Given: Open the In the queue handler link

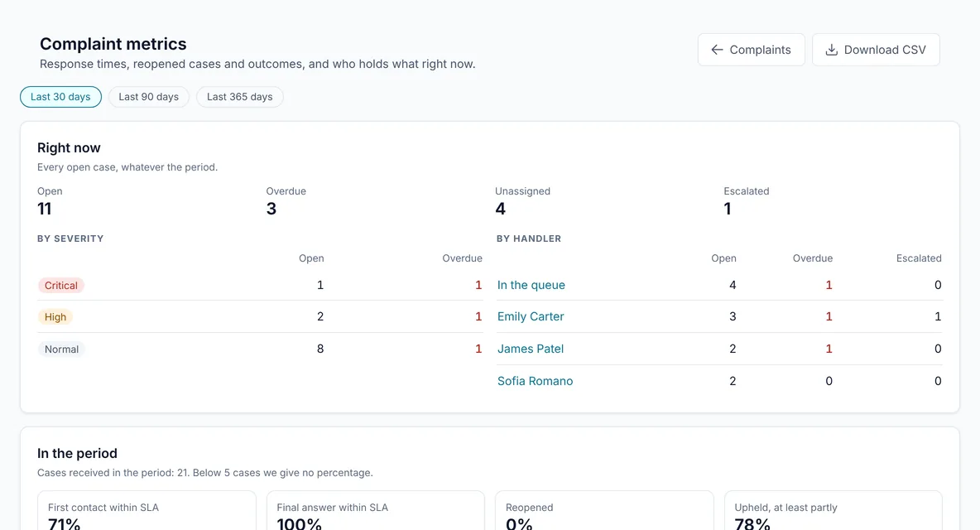Looking at the screenshot, I should point(531,285).
